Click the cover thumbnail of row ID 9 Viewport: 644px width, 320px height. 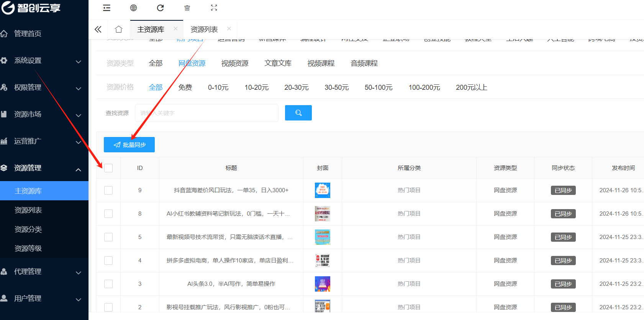click(x=323, y=190)
